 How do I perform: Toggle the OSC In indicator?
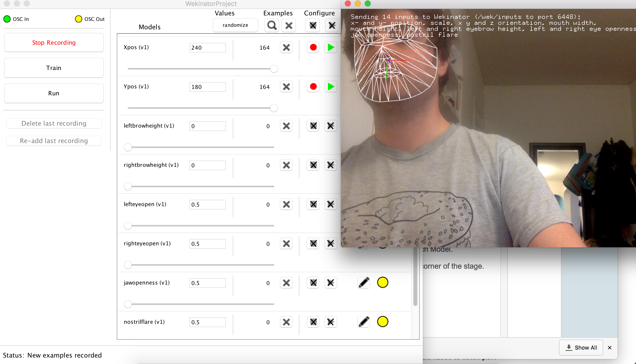pyautogui.click(x=7, y=19)
